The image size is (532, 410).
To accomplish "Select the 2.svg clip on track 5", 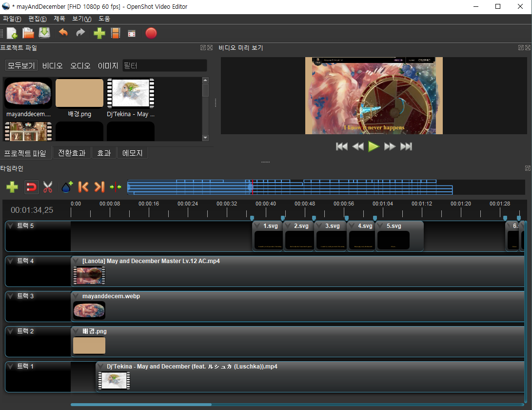I will pyautogui.click(x=298, y=236).
